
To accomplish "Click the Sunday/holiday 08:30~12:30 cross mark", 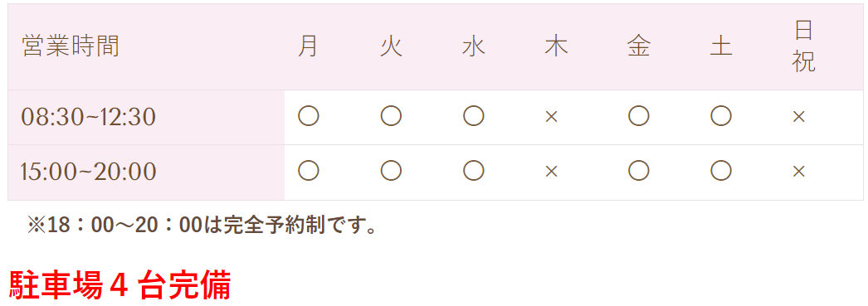I will point(798,117).
